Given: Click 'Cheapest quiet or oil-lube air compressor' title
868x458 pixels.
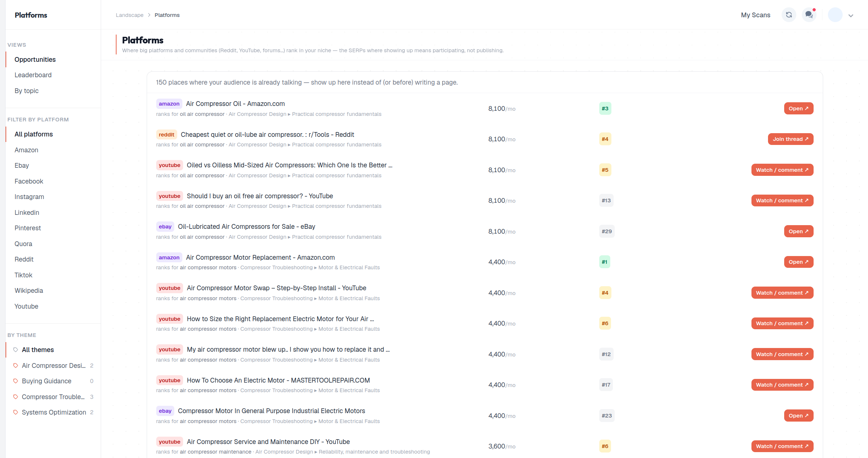Looking at the screenshot, I should pyautogui.click(x=267, y=135).
